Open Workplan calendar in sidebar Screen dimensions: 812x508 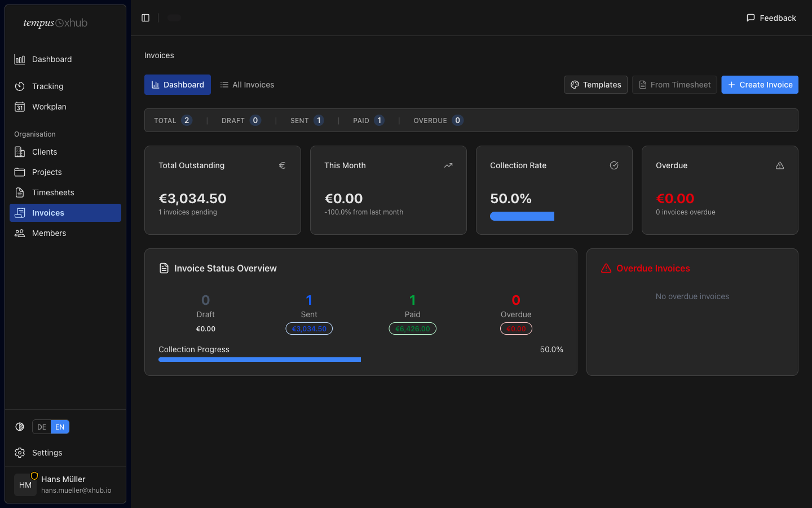click(x=49, y=107)
